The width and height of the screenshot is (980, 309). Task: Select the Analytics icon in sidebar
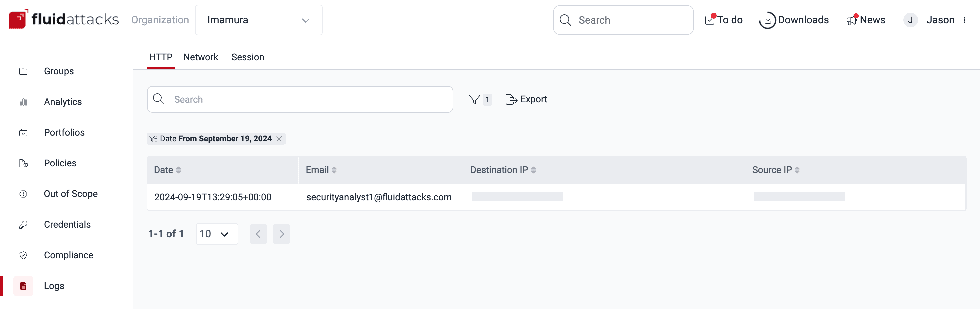coord(24,102)
